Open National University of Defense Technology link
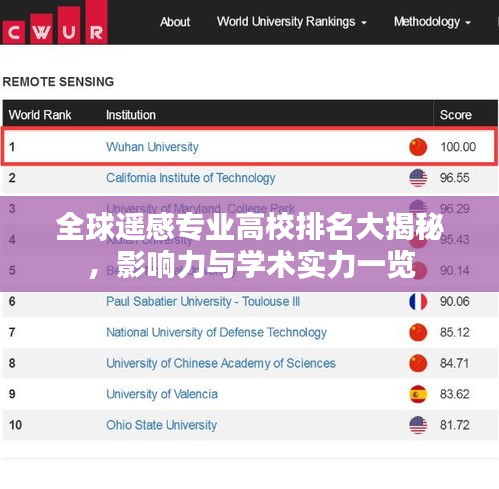 point(216,333)
